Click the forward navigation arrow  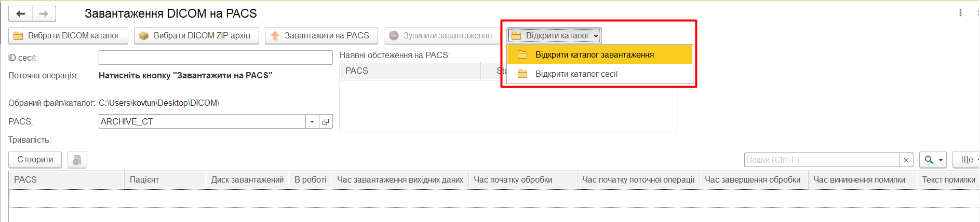pyautogui.click(x=44, y=14)
